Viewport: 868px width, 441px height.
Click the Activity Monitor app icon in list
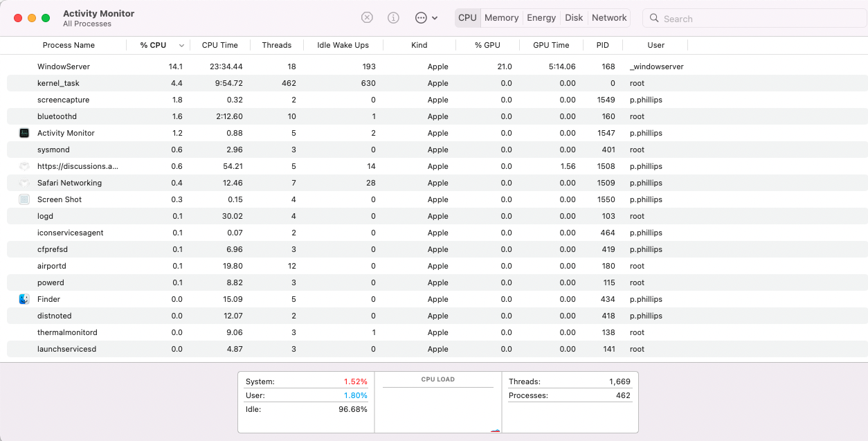coord(24,133)
